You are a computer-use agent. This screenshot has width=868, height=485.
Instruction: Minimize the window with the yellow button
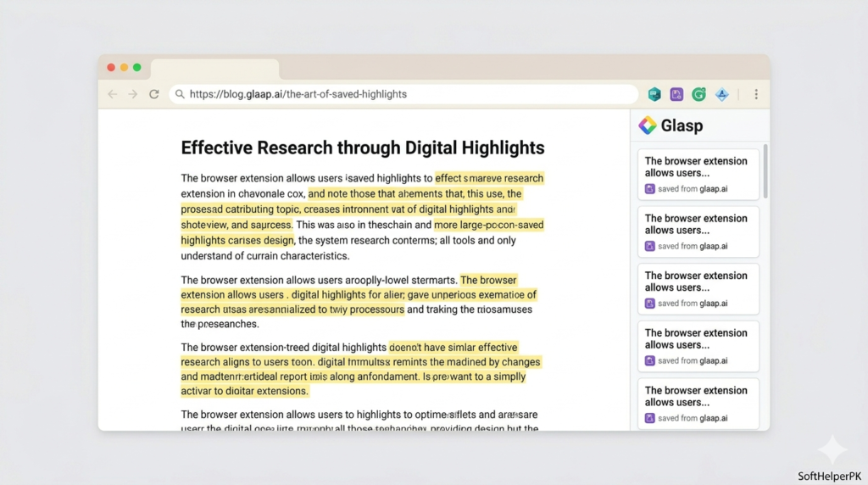tap(124, 68)
